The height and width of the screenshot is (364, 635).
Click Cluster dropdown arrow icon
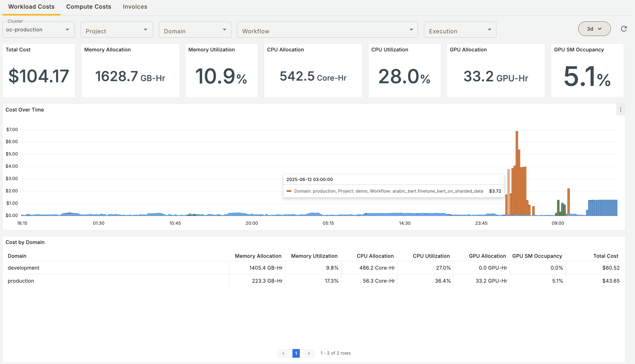click(x=67, y=30)
